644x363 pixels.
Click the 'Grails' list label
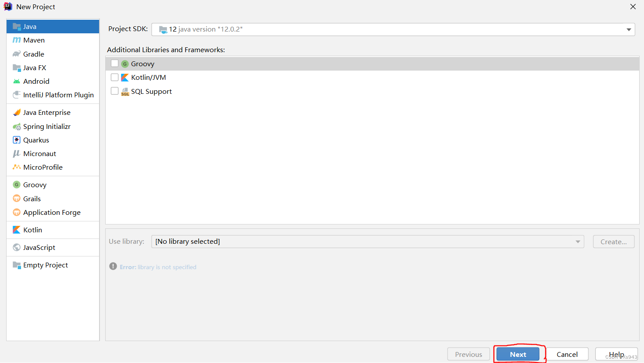pos(32,199)
